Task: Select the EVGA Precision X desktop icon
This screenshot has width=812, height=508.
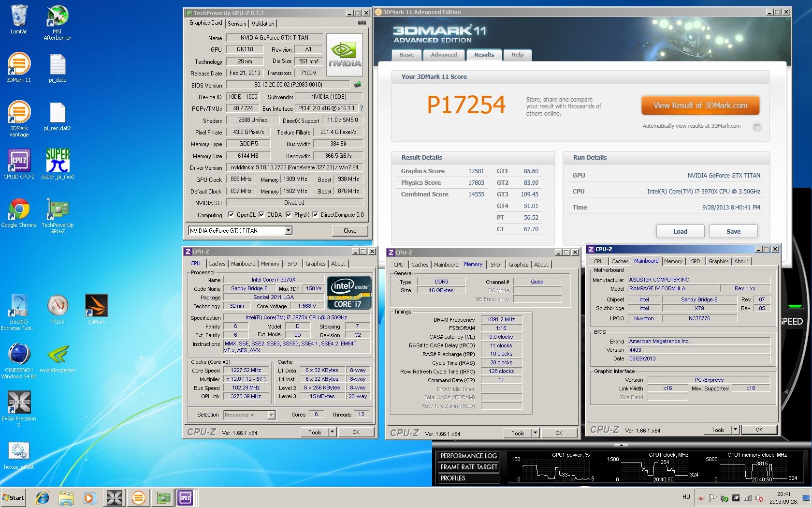Action: tap(18, 409)
